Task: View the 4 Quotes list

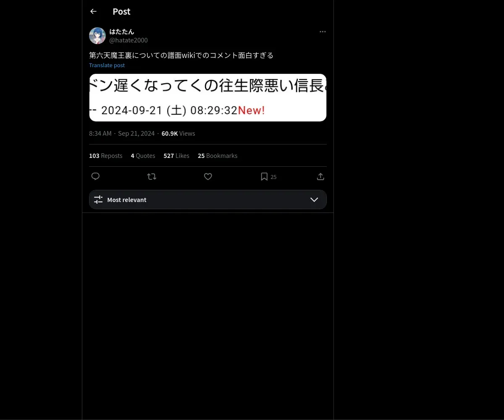Action: pyautogui.click(x=143, y=155)
